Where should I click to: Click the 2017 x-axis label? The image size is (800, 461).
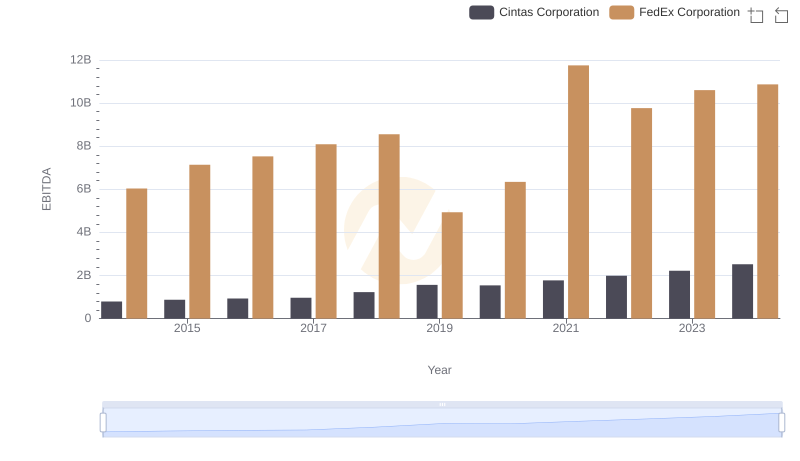(x=313, y=328)
